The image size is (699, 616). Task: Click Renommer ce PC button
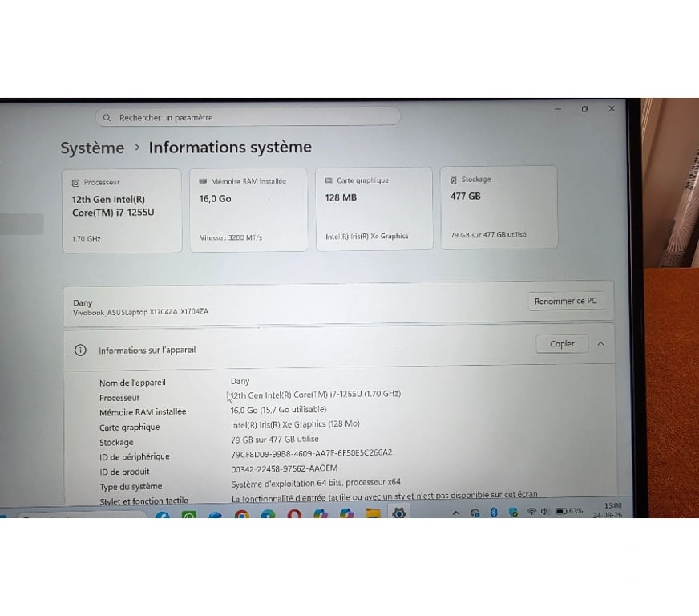click(565, 301)
